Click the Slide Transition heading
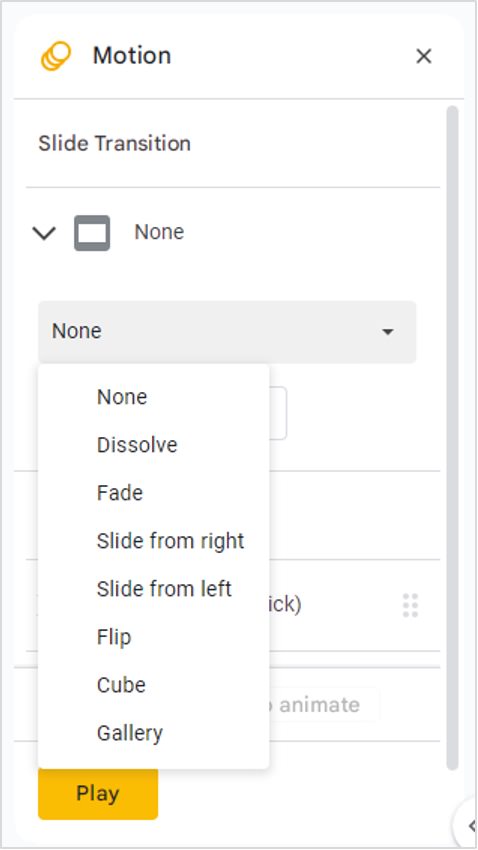 point(114,144)
